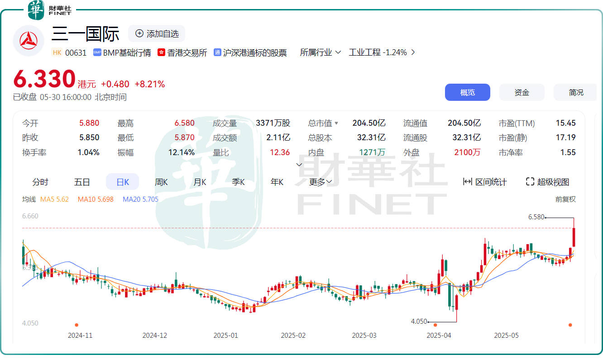This screenshot has width=603, height=364.
Task: Open the 更多 chart period dropdown
Action: click(x=321, y=182)
